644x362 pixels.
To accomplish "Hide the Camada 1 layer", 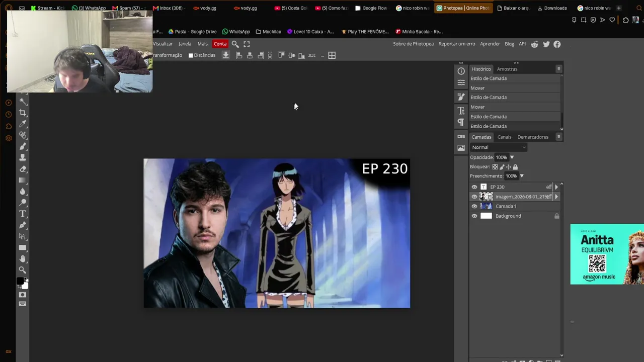I will pos(474,206).
